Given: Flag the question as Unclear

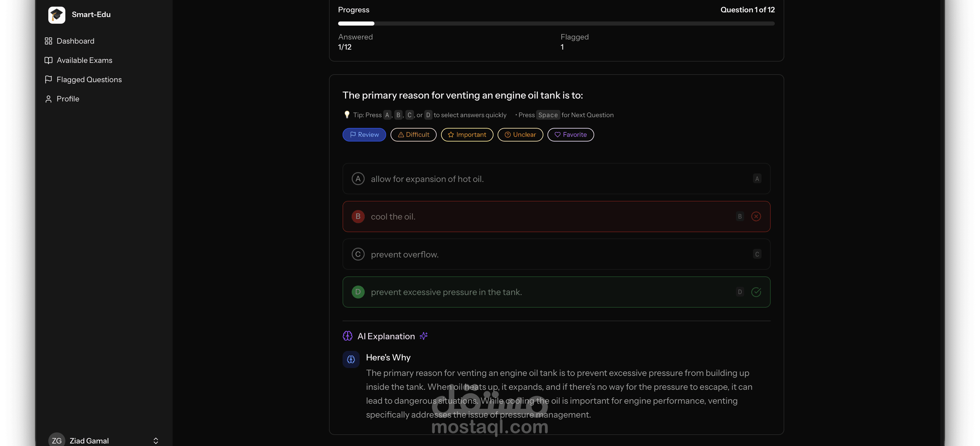Looking at the screenshot, I should point(520,135).
